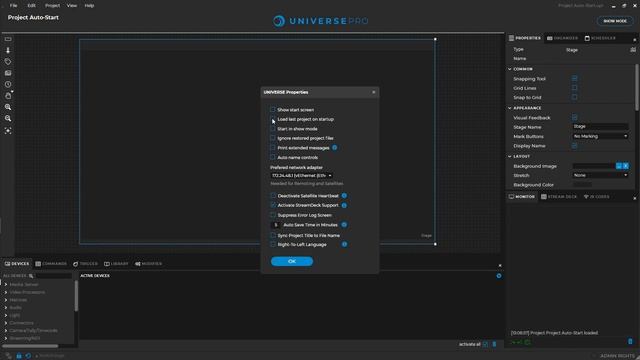
Task: Select the hand pan tool
Action: [x=8, y=96]
